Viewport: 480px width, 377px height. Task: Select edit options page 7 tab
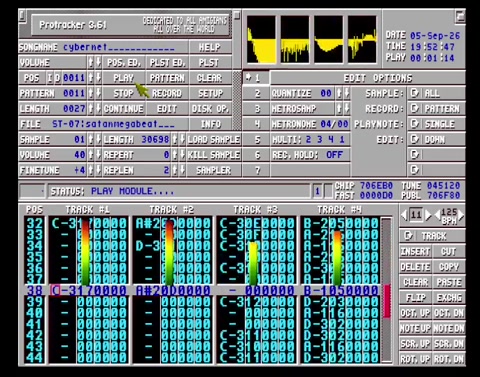tap(256, 170)
